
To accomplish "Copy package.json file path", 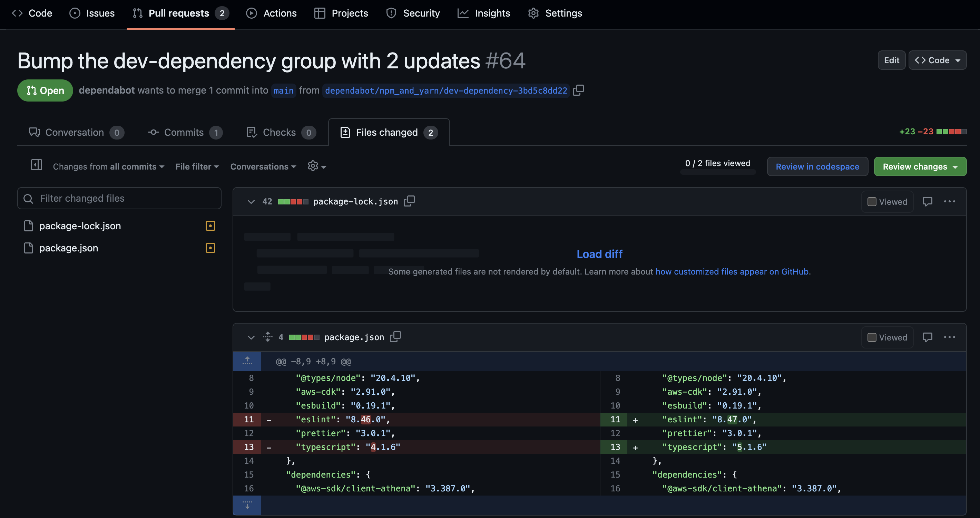I will tap(396, 337).
